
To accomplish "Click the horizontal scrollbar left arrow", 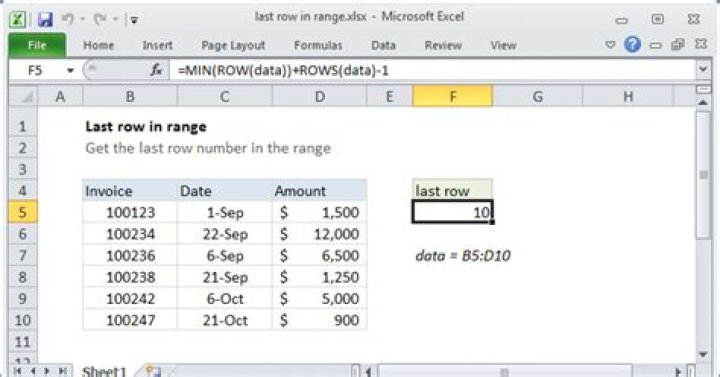I will click(x=369, y=371).
